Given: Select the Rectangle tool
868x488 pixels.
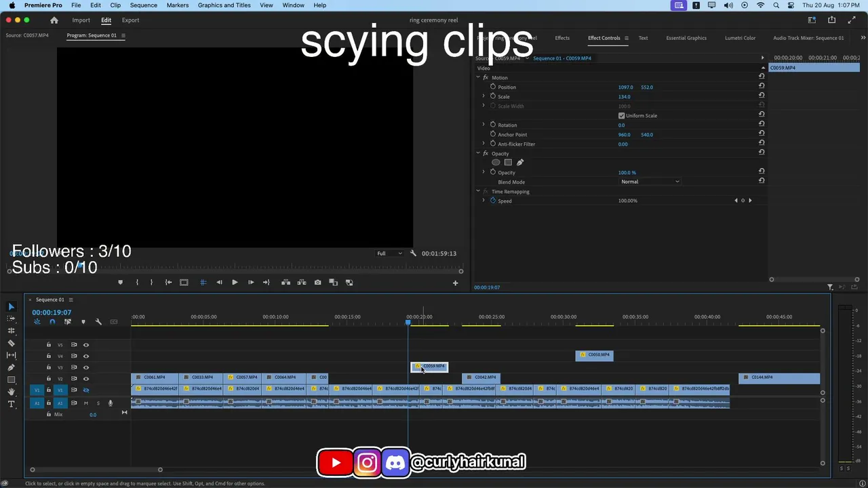Looking at the screenshot, I should (x=11, y=380).
